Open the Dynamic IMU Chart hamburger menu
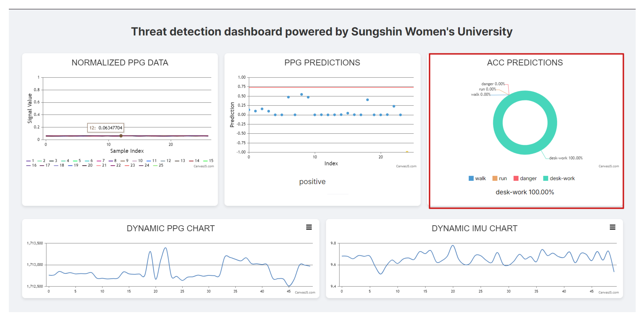Viewport: 644px width, 324px height. tap(612, 227)
